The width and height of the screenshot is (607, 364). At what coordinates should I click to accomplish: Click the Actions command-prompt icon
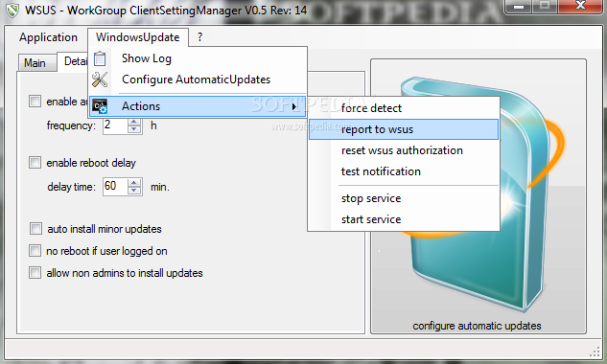click(x=100, y=106)
